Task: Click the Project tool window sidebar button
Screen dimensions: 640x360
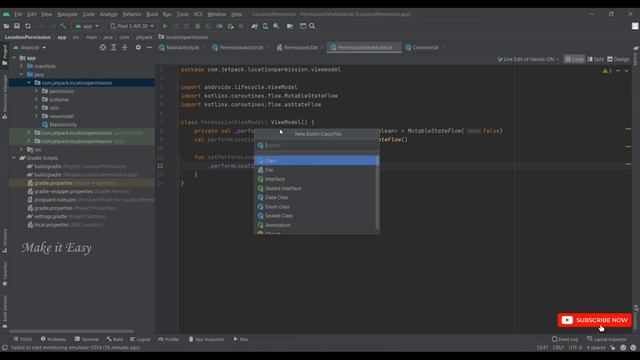Action: (4, 56)
